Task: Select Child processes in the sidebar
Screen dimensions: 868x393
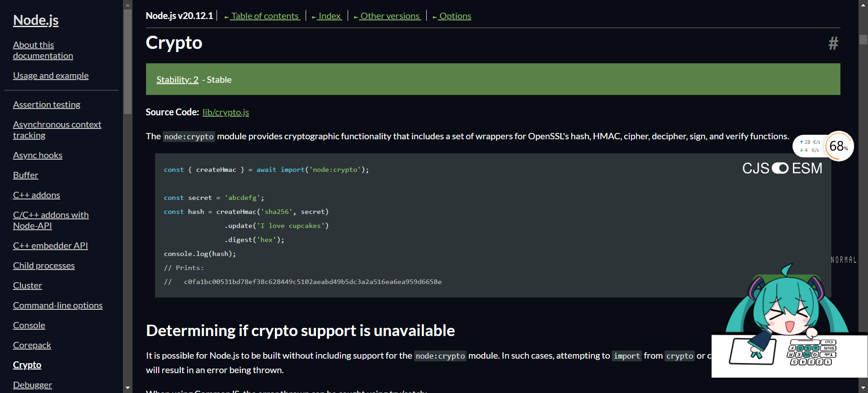Action: point(44,265)
